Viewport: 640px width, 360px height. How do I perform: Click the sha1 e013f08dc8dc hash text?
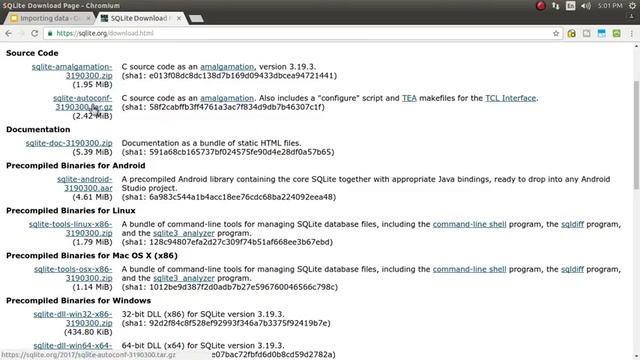(229, 76)
